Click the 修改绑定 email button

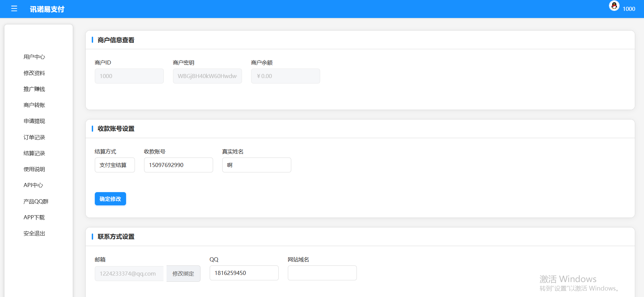click(x=183, y=274)
